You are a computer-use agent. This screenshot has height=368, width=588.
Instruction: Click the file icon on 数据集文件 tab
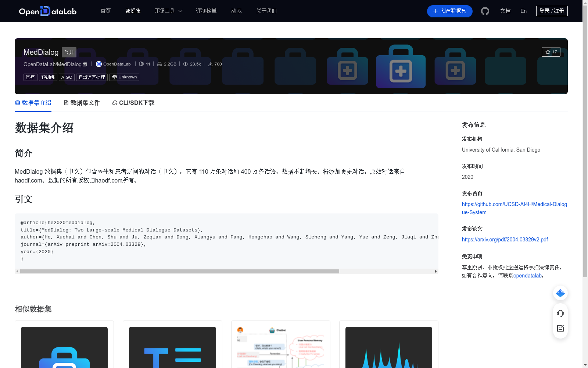pos(66,103)
